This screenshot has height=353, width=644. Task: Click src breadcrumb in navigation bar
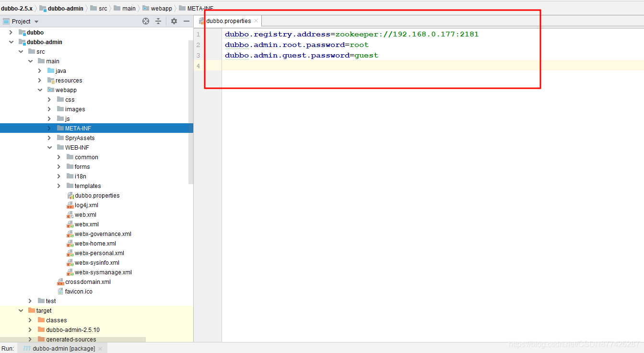click(x=99, y=8)
